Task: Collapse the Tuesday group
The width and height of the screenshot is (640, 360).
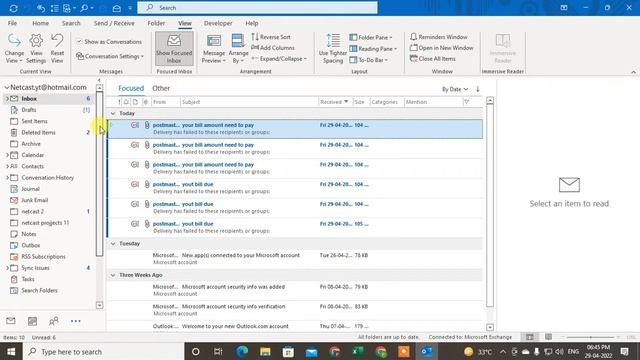Action: click(x=113, y=244)
